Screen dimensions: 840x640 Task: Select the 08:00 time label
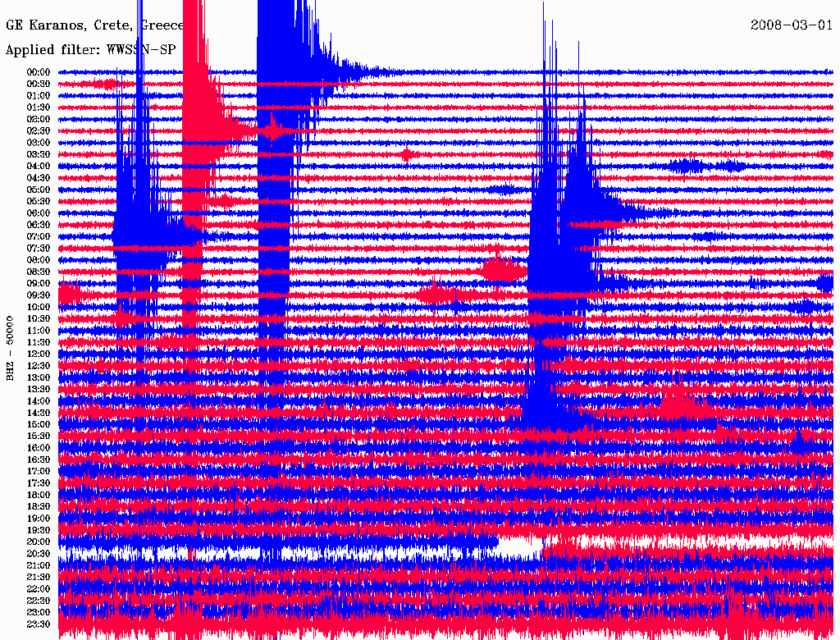tap(39, 260)
